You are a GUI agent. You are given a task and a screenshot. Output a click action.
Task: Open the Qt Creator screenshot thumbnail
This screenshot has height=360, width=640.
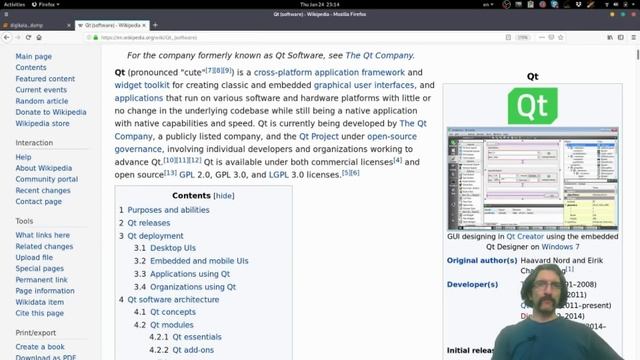(x=533, y=179)
